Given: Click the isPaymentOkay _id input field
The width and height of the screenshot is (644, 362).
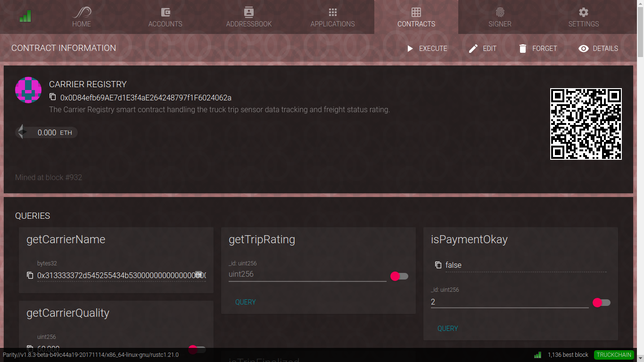Looking at the screenshot, I should (x=510, y=302).
